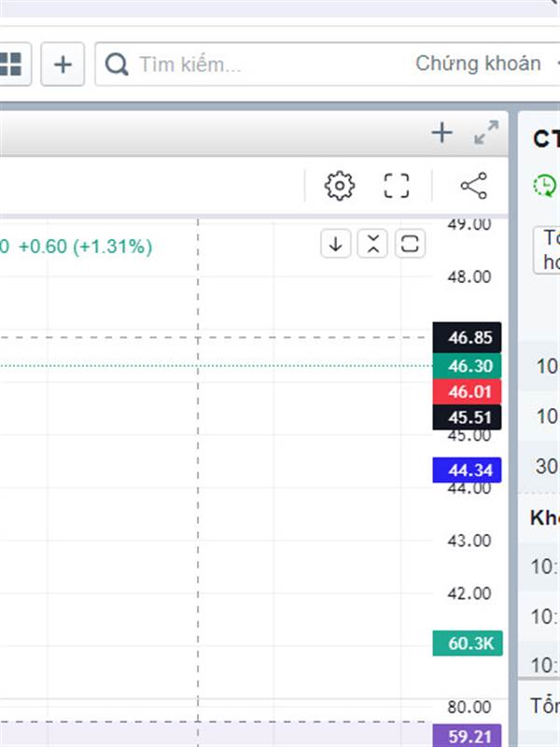Select the green 46.30 price label
Viewport: 560px width, 747px height.
[x=468, y=366]
